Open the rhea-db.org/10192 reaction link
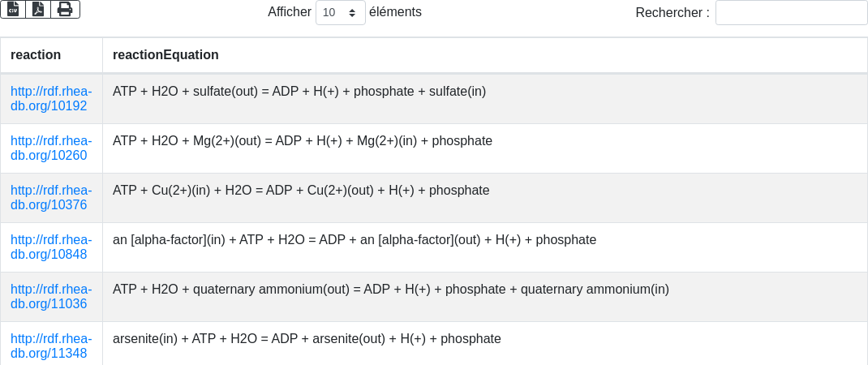The width and height of the screenshot is (868, 365). click(50, 98)
